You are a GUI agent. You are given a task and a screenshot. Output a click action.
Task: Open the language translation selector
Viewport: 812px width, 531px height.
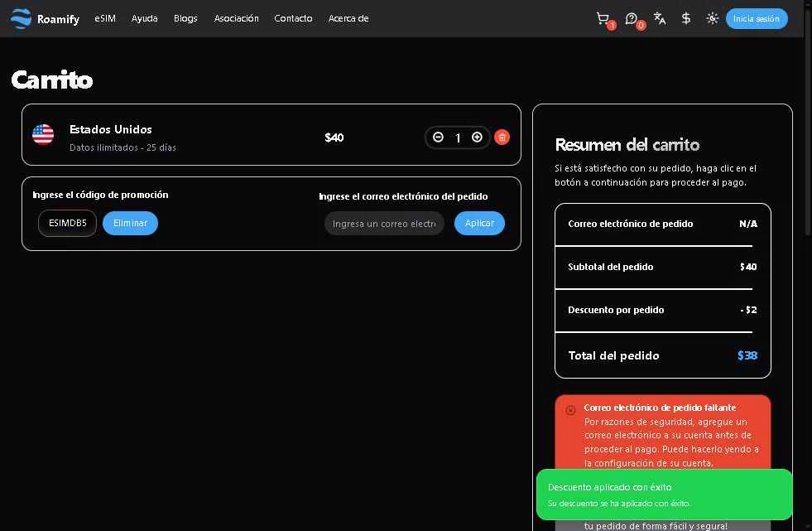[659, 19]
